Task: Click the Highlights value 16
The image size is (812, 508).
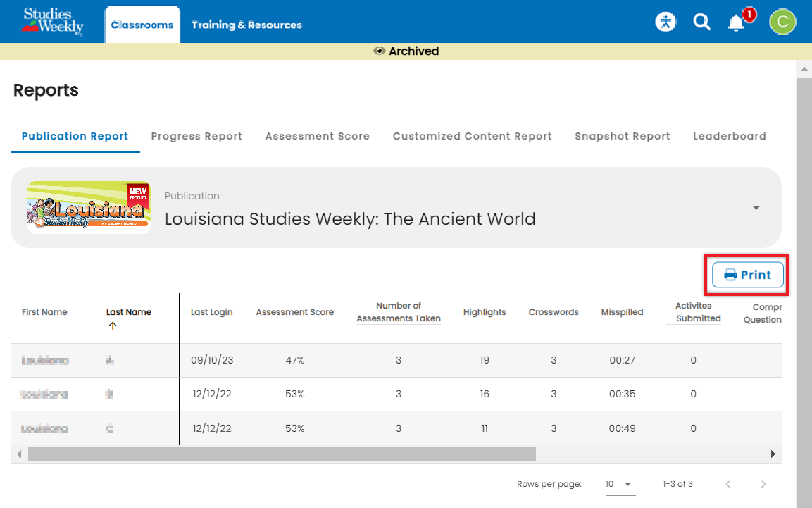Action: tap(485, 394)
